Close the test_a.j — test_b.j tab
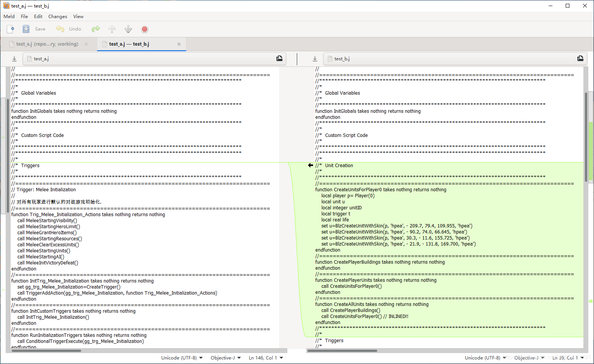This screenshot has height=364, width=594. coord(179,44)
